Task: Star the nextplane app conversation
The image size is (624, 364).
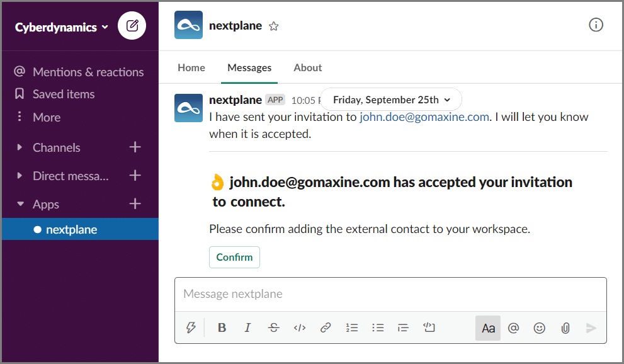Action: pyautogui.click(x=274, y=26)
